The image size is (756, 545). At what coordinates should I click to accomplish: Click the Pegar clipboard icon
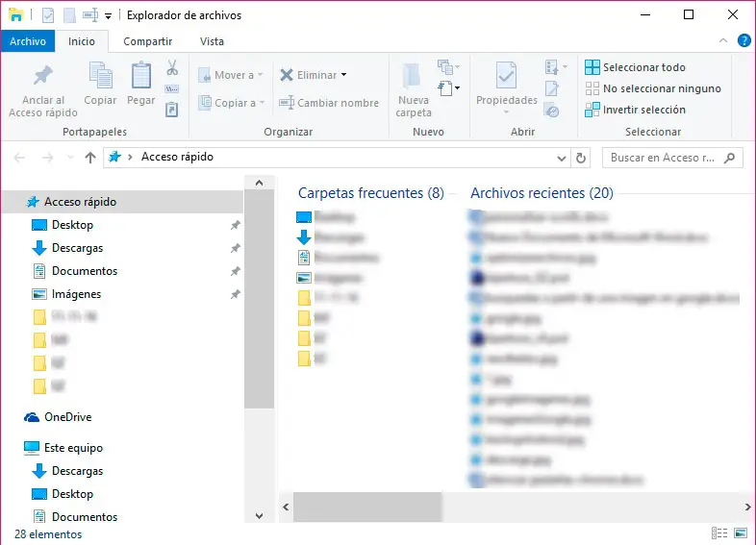(141, 75)
